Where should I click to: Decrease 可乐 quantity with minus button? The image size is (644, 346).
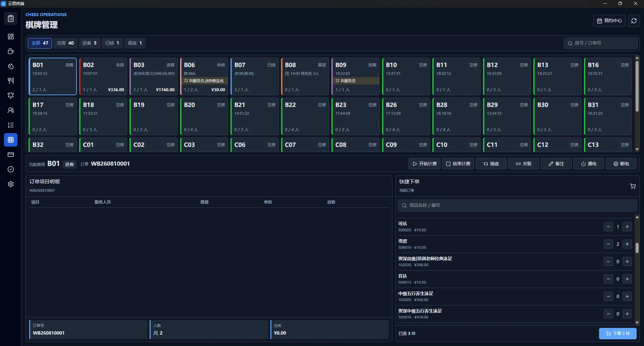(x=608, y=227)
